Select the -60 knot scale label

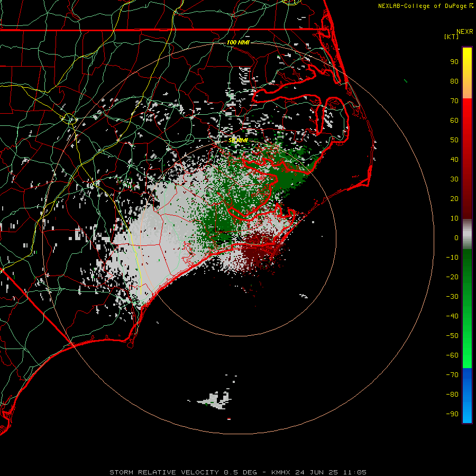point(452,355)
